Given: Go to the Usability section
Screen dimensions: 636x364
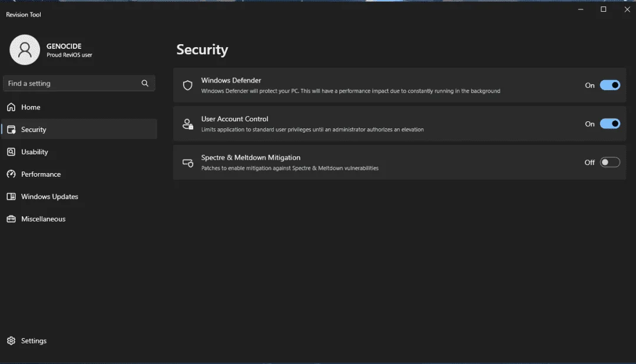Looking at the screenshot, I should [79, 152].
